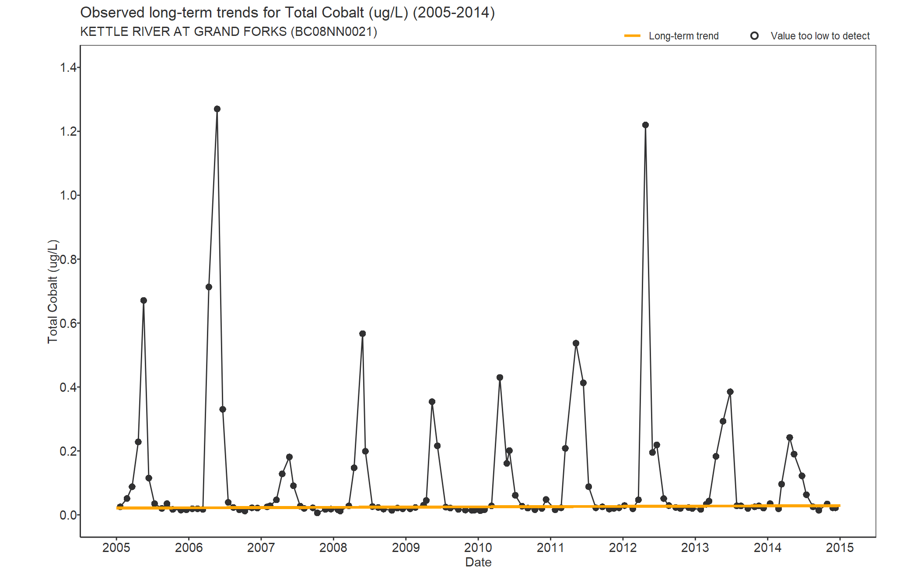This screenshot has height=573, width=924.
Task: Click the 2010 x-axis tick label
Action: (478, 547)
